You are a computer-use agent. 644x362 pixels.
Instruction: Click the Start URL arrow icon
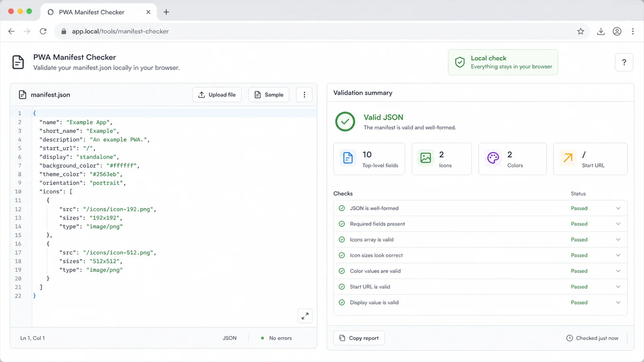pyautogui.click(x=568, y=158)
